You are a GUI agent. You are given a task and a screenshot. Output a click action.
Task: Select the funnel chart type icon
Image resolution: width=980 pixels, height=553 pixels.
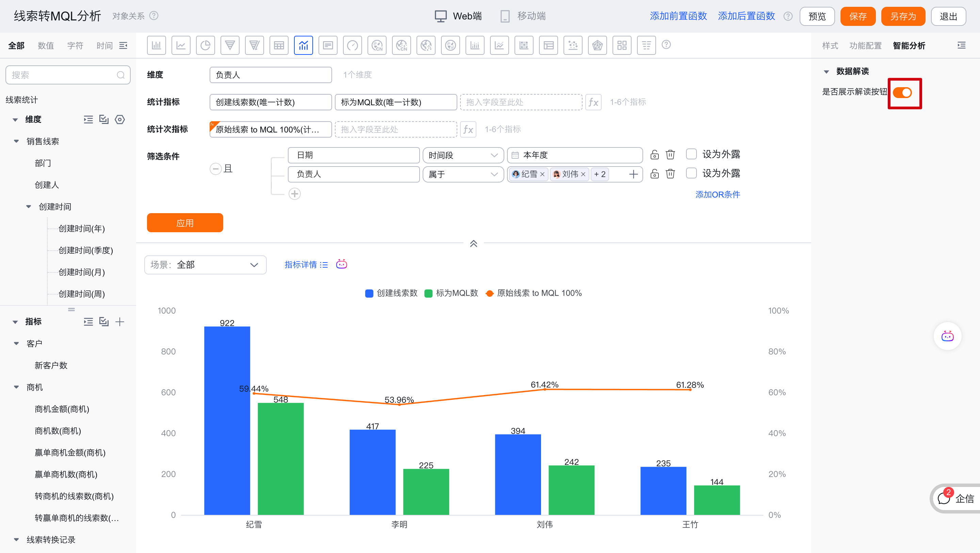(x=230, y=45)
